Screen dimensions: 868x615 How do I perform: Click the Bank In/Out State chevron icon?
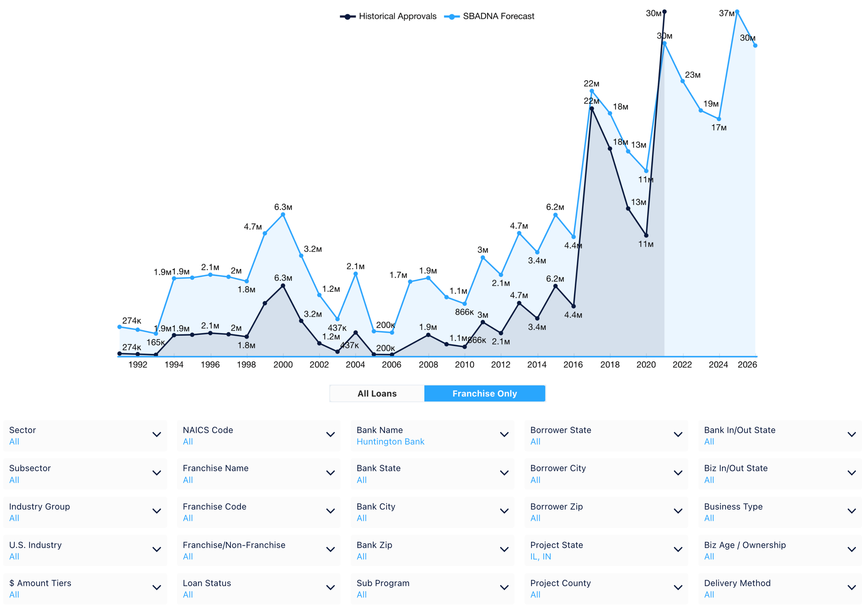click(851, 435)
